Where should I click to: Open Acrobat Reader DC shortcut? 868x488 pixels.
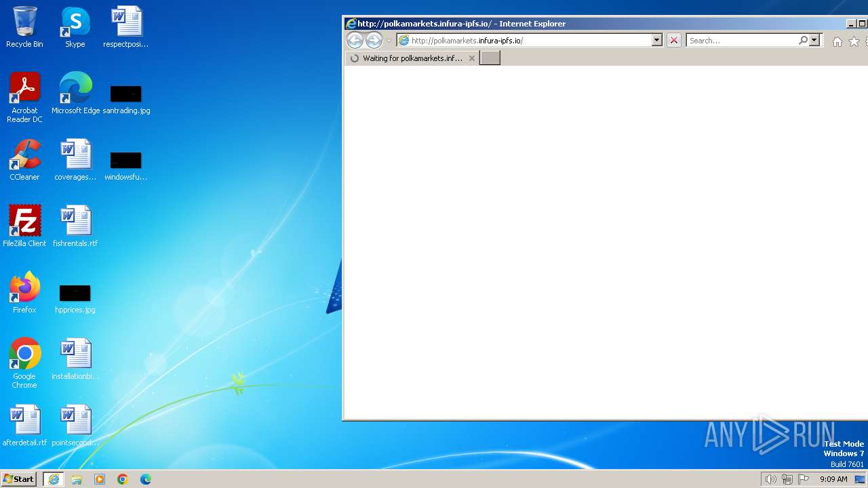coord(24,98)
